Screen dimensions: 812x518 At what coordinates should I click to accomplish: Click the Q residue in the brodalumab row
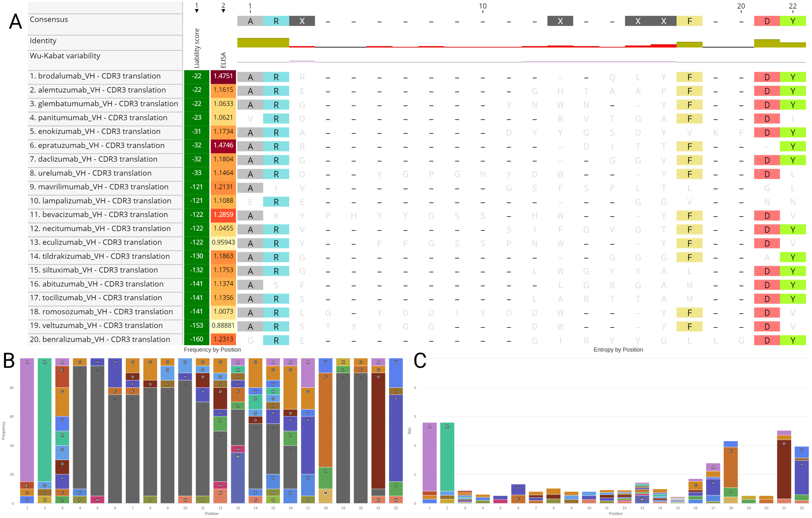612,77
